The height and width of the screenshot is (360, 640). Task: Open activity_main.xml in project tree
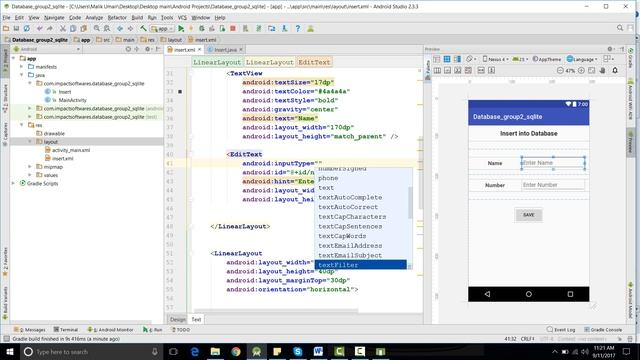(70, 150)
